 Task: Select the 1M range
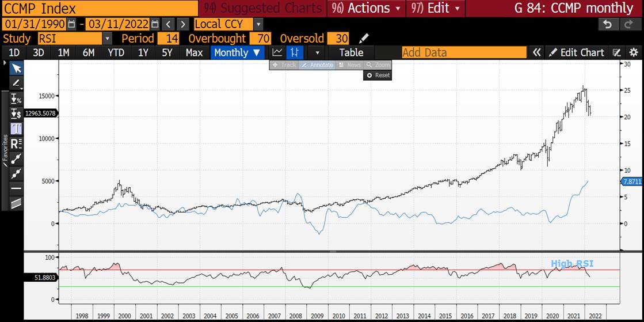pyautogui.click(x=63, y=52)
